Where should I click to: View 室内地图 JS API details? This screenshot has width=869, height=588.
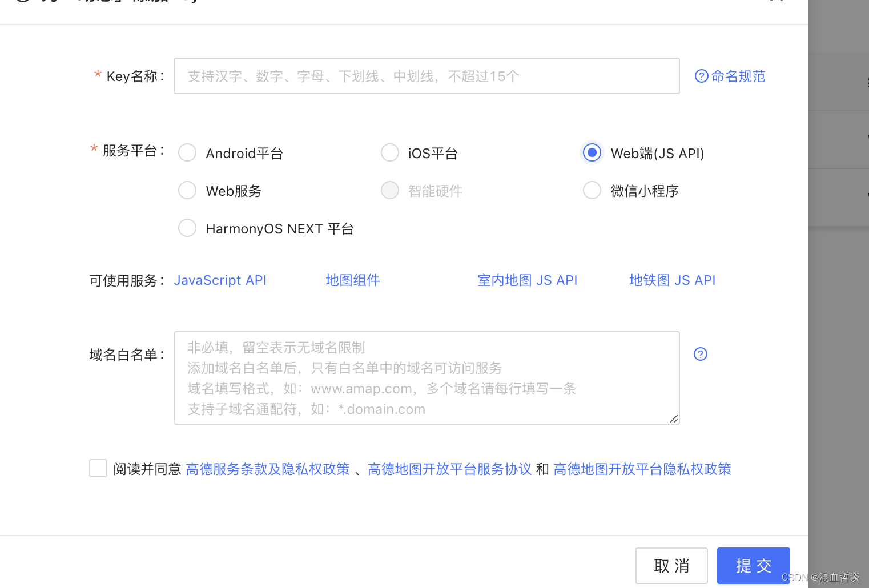coord(527,280)
